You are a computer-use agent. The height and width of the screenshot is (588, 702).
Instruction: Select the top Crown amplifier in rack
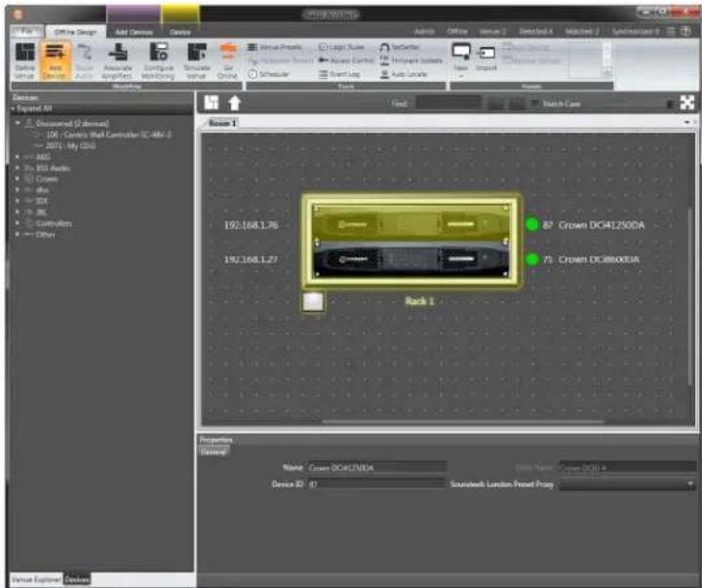click(x=411, y=222)
